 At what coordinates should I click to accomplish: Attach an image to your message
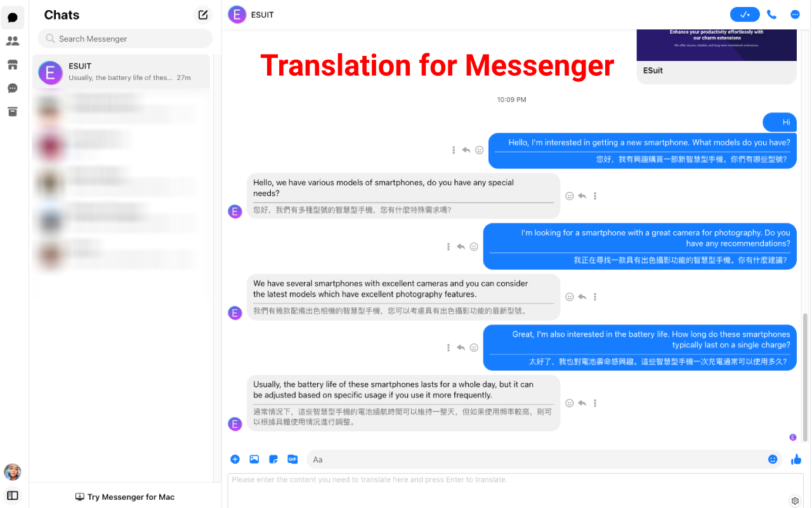(x=254, y=458)
